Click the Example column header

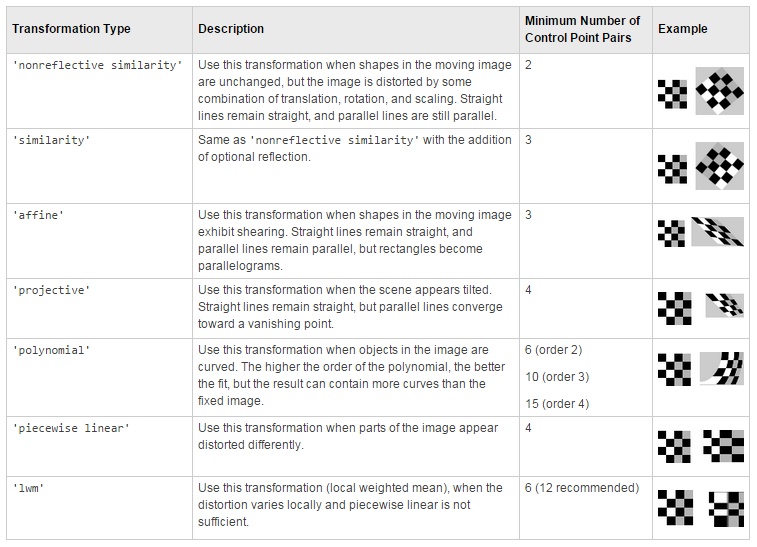[682, 29]
